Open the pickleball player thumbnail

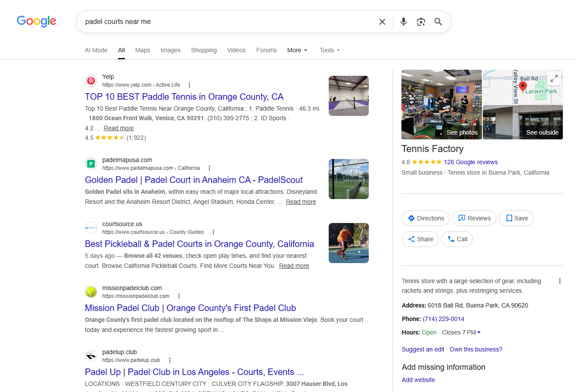click(x=349, y=243)
